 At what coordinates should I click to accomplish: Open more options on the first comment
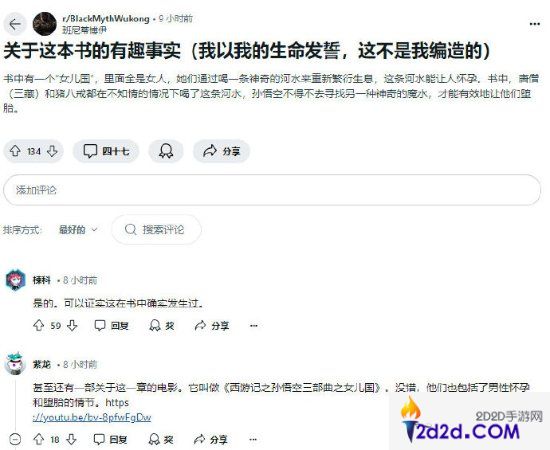pyautogui.click(x=254, y=326)
